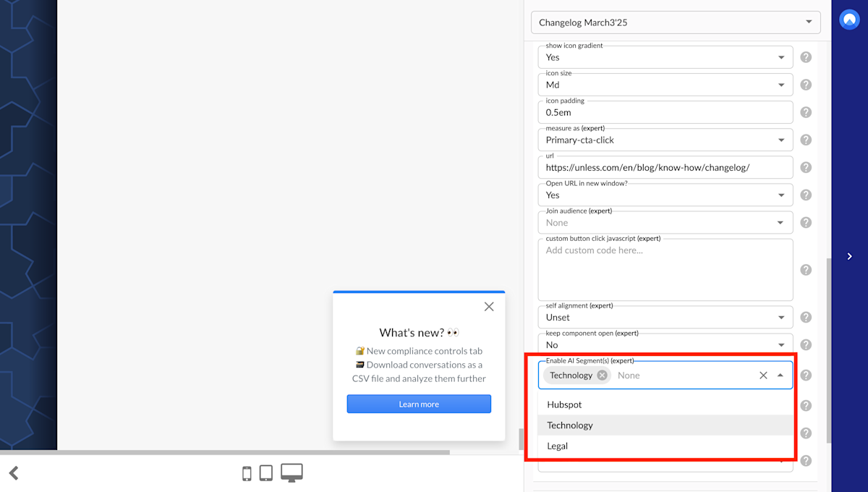This screenshot has width=868, height=492.
Task: Collapse the Enable AI Segment(s) dropdown
Action: point(780,375)
